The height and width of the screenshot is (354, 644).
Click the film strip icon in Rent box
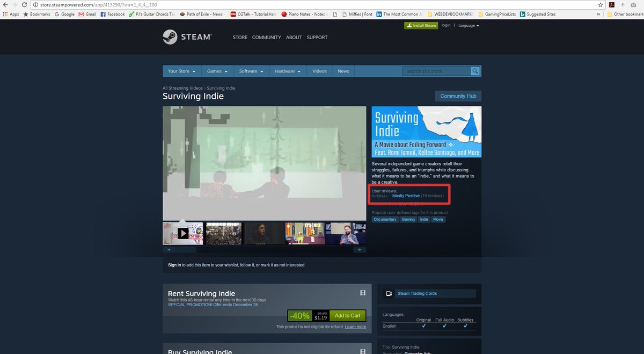[x=363, y=293]
